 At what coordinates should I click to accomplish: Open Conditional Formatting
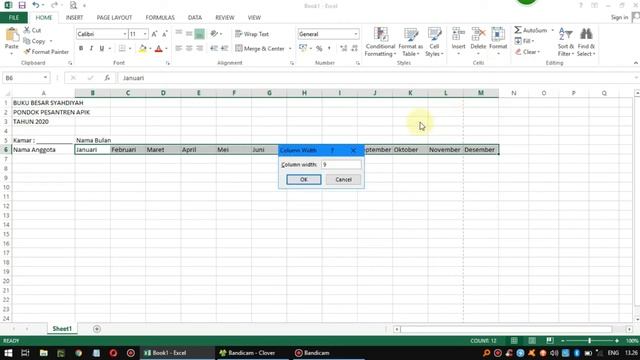[380, 42]
